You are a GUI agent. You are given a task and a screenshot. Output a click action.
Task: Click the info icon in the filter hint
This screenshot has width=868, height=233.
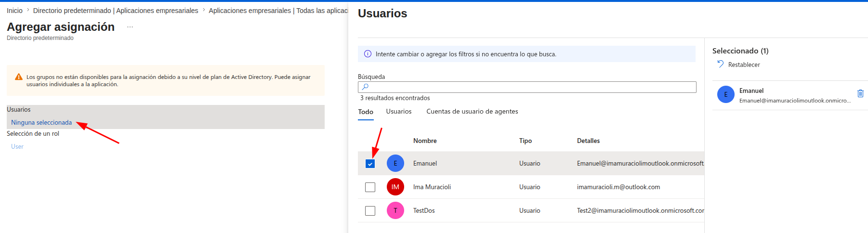(368, 54)
